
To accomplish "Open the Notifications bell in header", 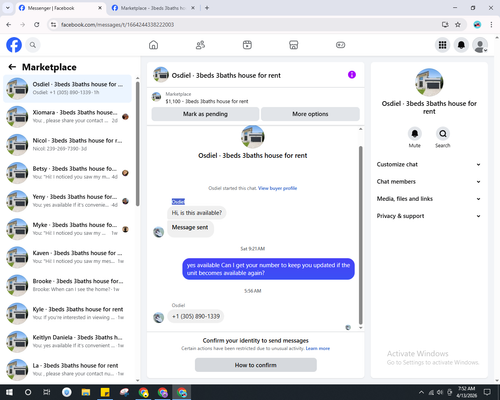I will pos(461,45).
